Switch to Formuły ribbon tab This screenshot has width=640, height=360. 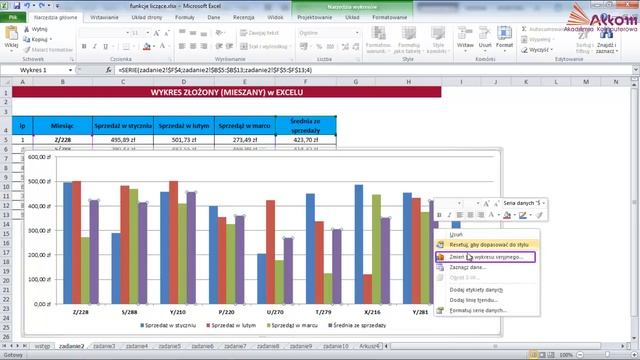click(185, 18)
